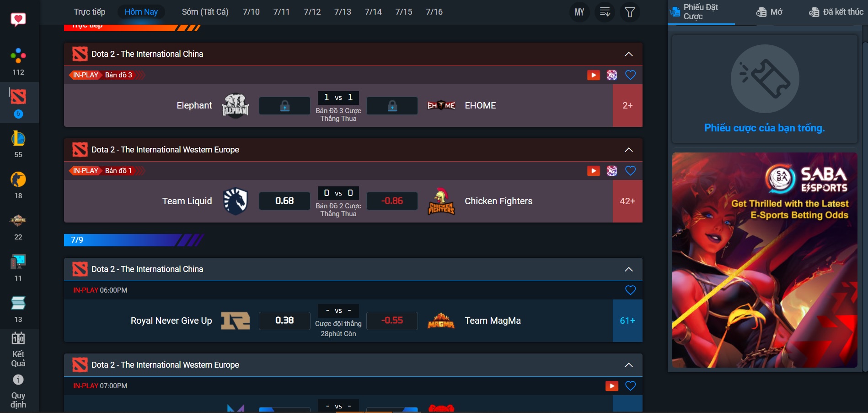Click the heart favorites icon at top-left

(x=18, y=19)
